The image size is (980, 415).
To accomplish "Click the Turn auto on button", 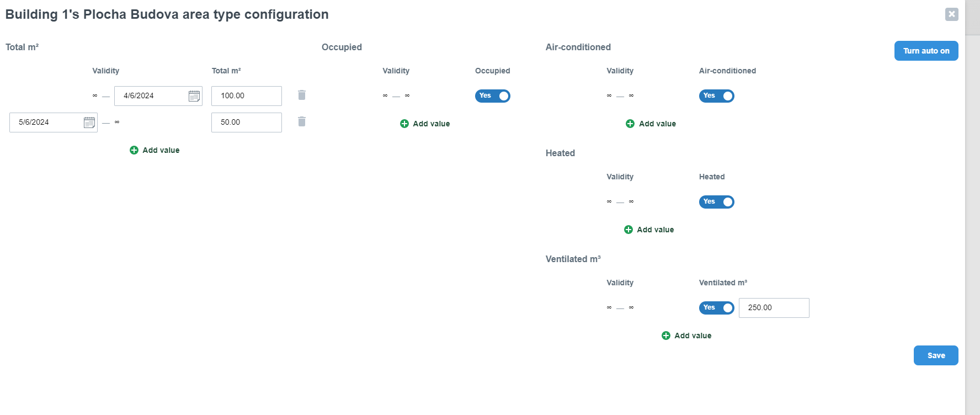I will pos(926,51).
